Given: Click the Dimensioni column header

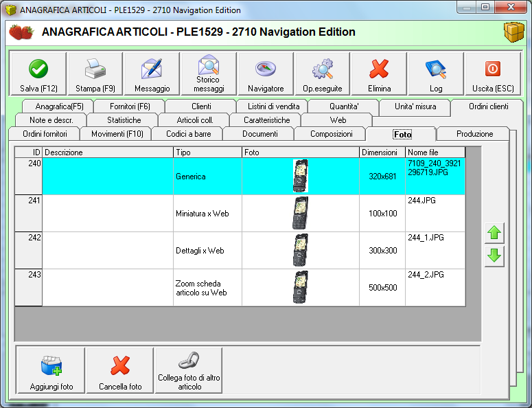Looking at the screenshot, I should point(382,152).
